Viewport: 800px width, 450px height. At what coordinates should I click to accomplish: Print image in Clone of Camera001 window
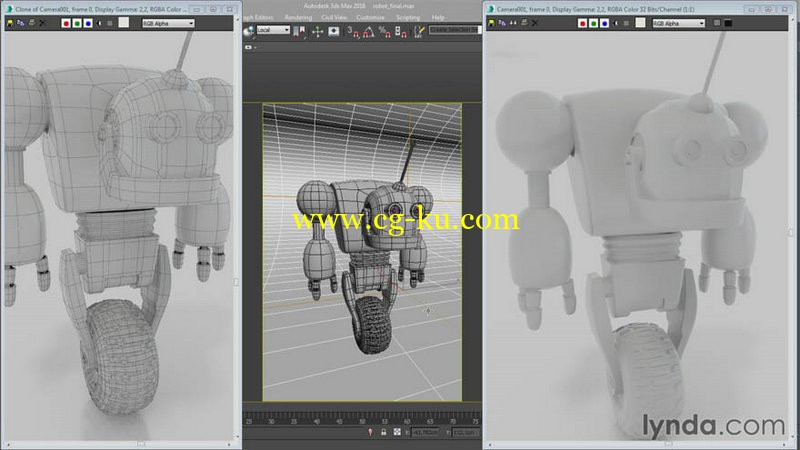coord(32,23)
